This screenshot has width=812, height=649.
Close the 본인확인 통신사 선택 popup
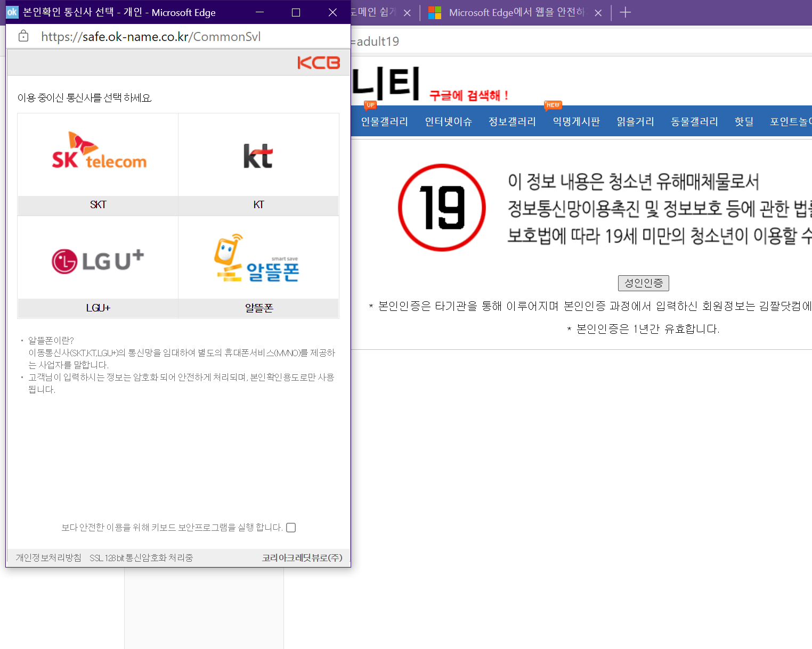pyautogui.click(x=332, y=12)
